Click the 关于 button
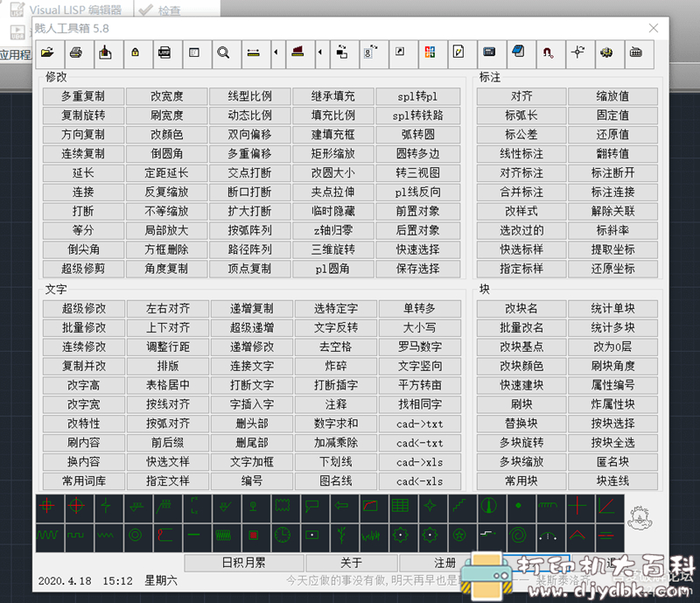The height and width of the screenshot is (603, 700). (x=352, y=563)
